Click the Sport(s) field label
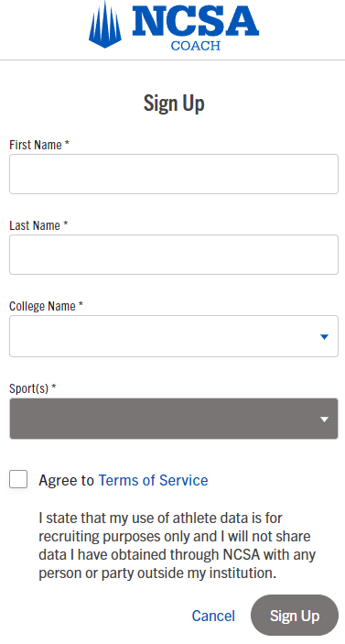The width and height of the screenshot is (345, 644). (32, 388)
